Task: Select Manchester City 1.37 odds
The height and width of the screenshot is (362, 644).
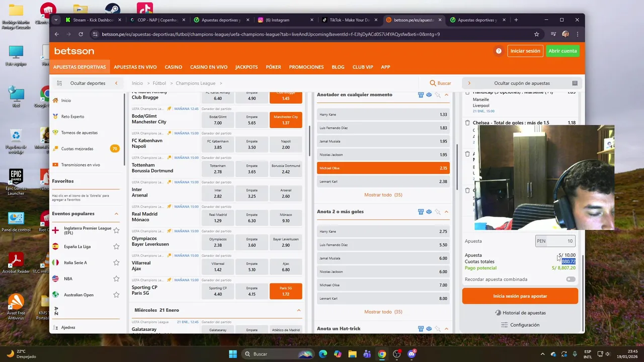Action: click(286, 120)
